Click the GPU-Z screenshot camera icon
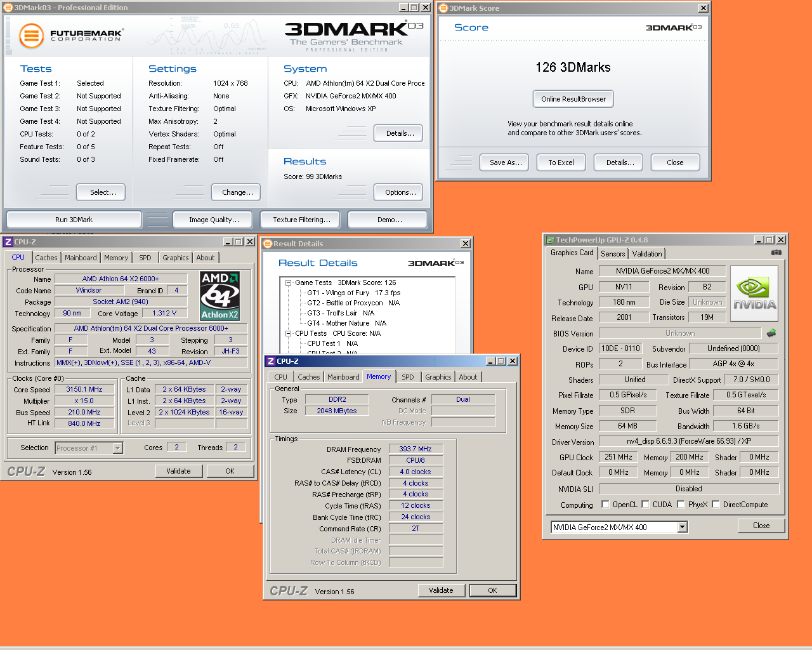The image size is (812, 650). pos(776,253)
